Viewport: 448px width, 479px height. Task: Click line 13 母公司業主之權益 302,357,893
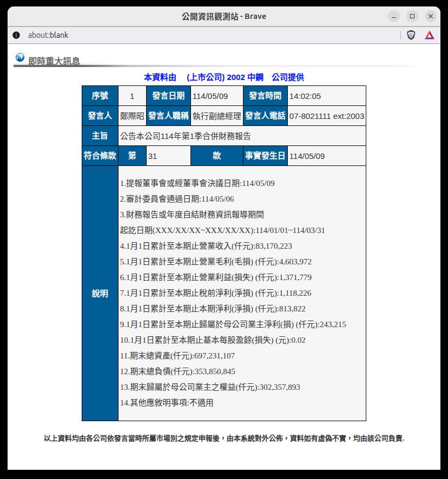click(x=210, y=387)
